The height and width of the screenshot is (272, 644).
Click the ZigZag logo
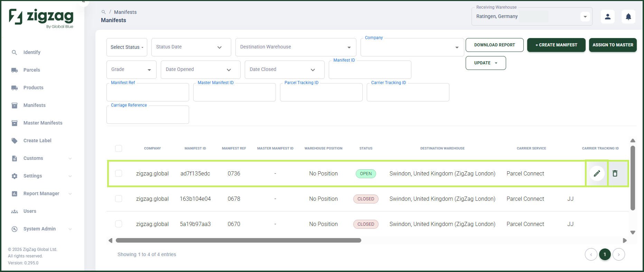[41, 18]
